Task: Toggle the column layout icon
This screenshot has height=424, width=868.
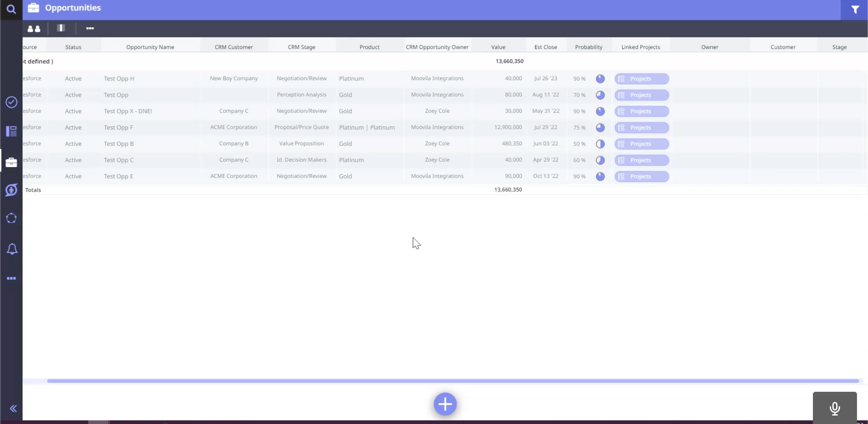Action: point(61,28)
